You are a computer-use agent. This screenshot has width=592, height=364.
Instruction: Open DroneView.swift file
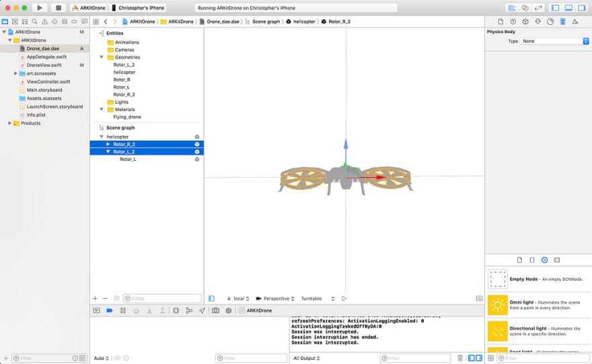click(x=44, y=65)
